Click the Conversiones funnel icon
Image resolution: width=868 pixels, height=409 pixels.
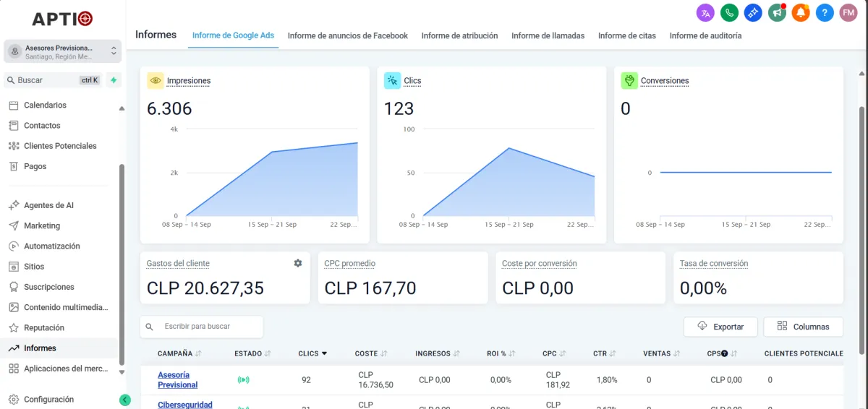629,80
